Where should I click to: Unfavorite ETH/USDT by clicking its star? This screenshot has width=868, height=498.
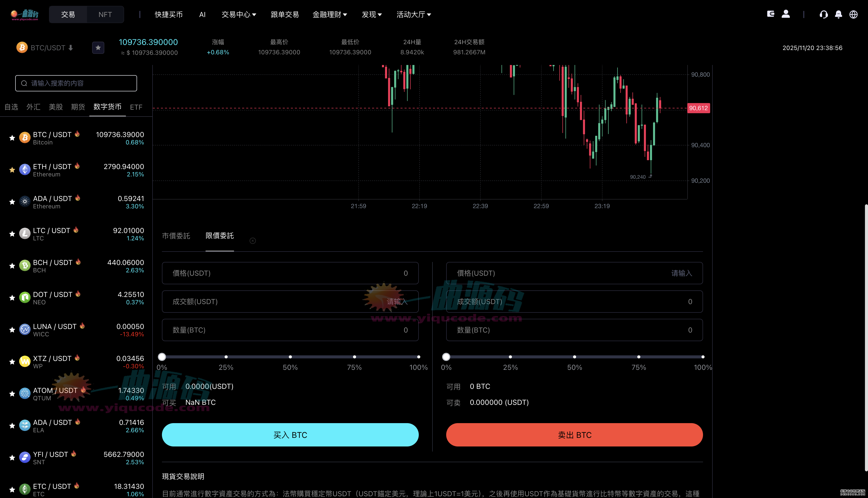[12, 169]
